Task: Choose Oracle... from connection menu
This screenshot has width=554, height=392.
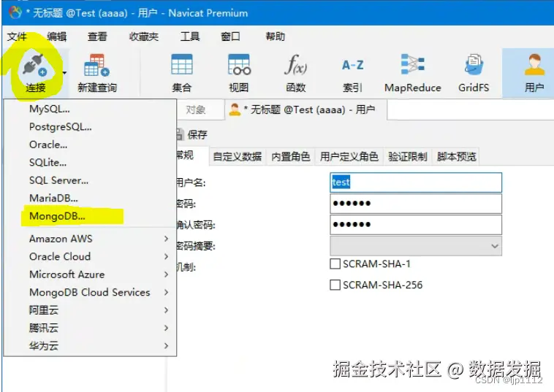Action: point(90,145)
